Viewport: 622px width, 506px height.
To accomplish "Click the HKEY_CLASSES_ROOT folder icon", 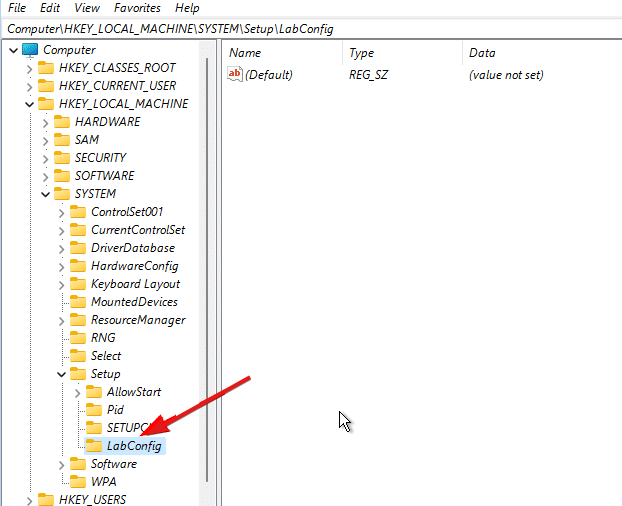I will (x=45, y=68).
